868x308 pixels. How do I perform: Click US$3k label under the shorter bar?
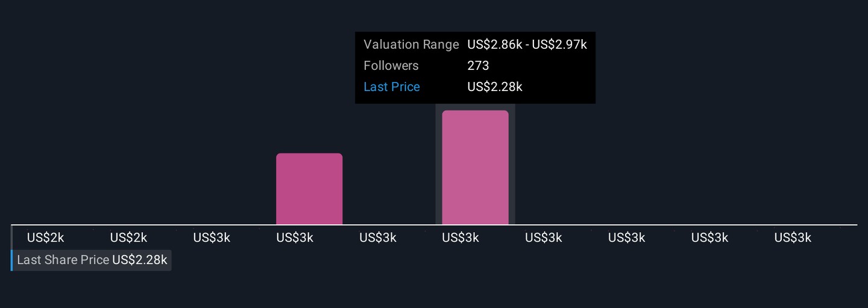pyautogui.click(x=295, y=238)
